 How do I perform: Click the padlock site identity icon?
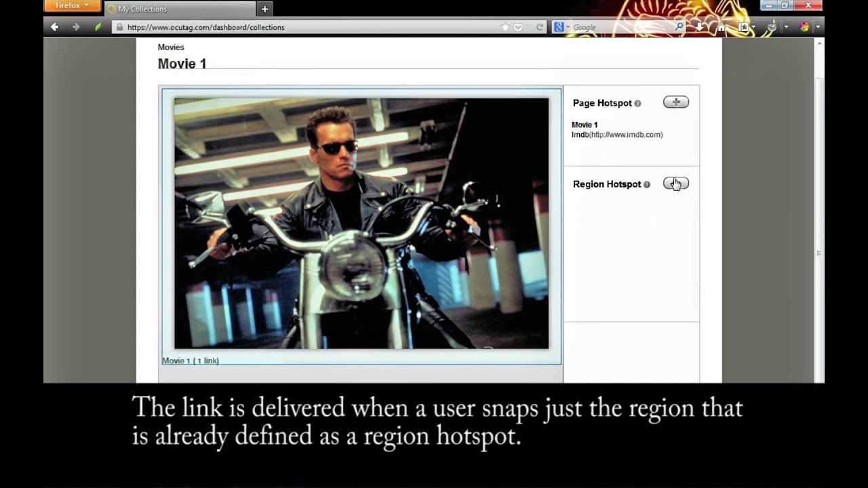[x=119, y=27]
